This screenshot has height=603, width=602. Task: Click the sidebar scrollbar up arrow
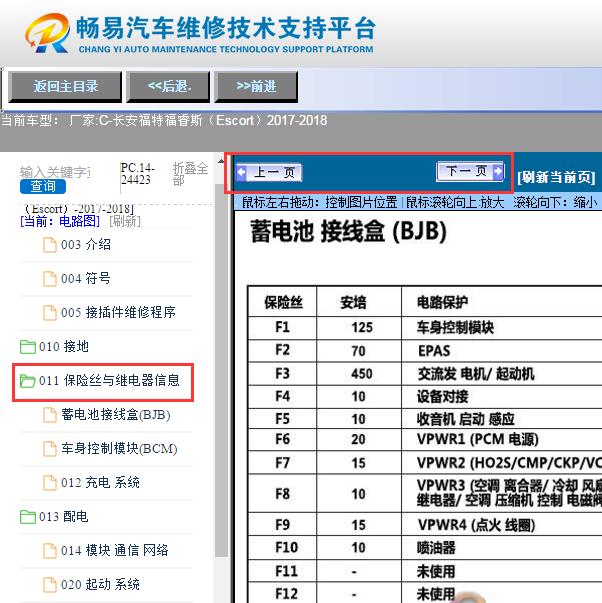pyautogui.click(x=221, y=162)
